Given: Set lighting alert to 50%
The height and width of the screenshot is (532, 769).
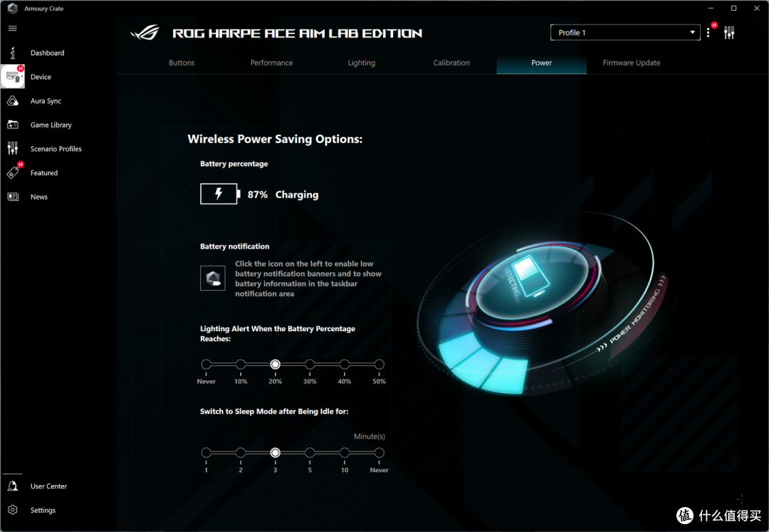Looking at the screenshot, I should pyautogui.click(x=379, y=365).
